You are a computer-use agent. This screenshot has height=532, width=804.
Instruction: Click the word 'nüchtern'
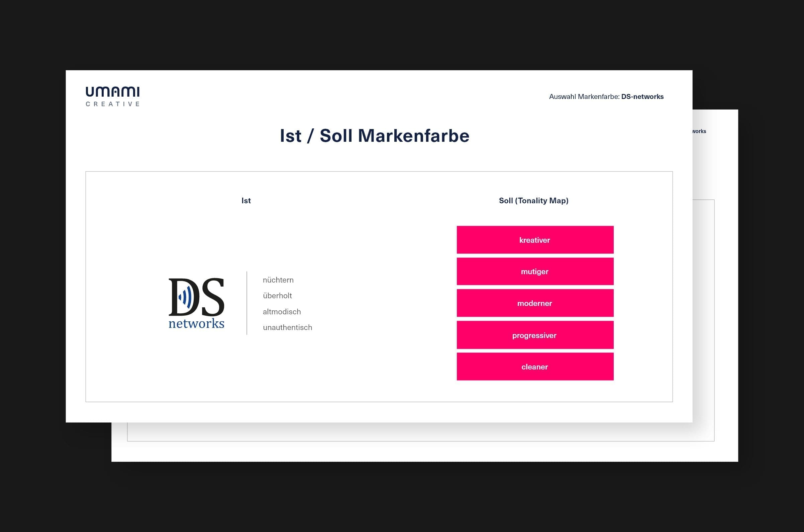pyautogui.click(x=278, y=280)
